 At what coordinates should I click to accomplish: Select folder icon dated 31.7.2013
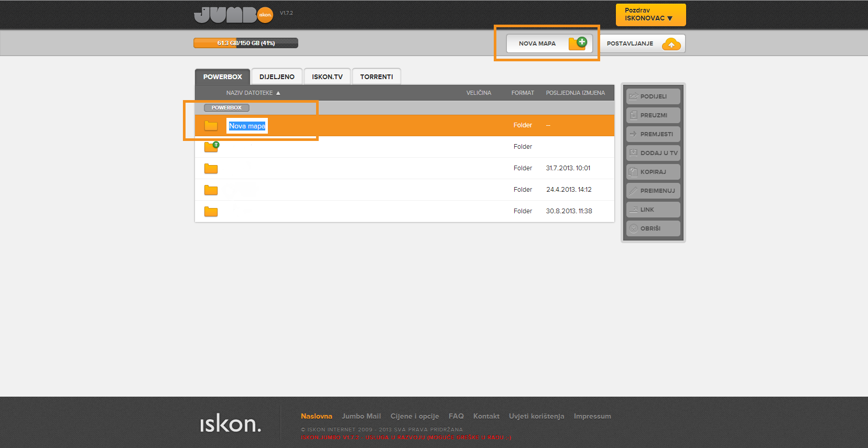(x=211, y=169)
